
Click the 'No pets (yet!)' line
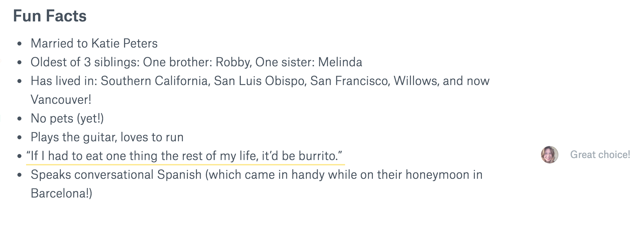67,119
